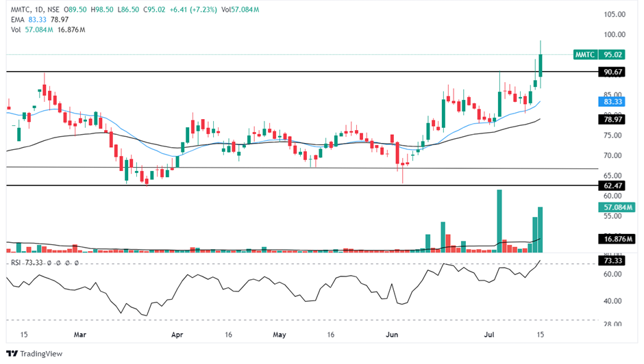Click the Jun label on time axis
This screenshot has height=364, width=644.
point(393,335)
